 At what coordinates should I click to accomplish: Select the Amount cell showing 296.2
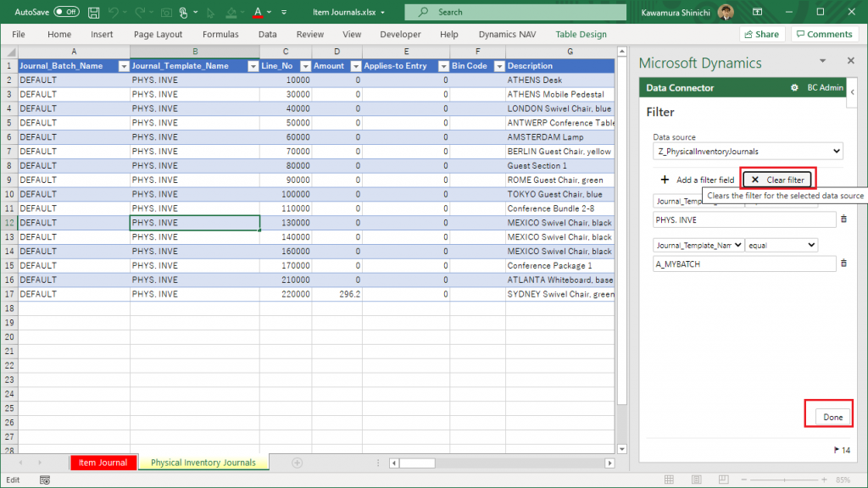(x=337, y=294)
